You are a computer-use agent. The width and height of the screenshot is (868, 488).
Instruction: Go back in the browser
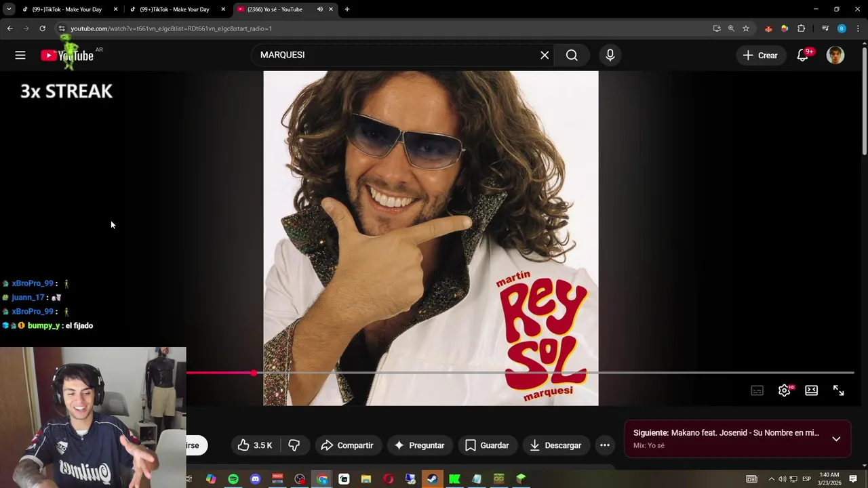coord(9,28)
